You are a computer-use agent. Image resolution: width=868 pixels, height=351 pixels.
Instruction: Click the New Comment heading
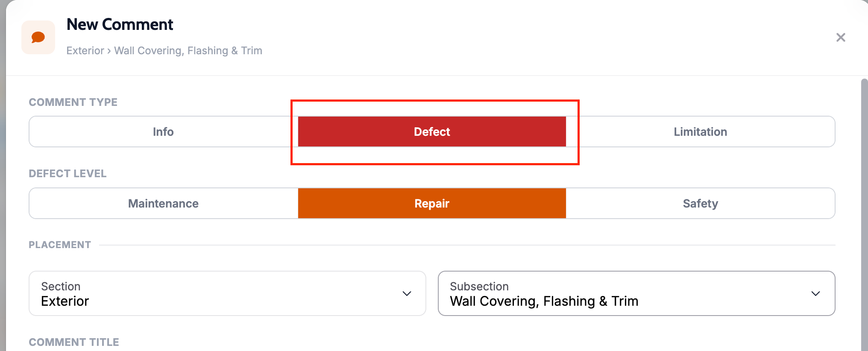click(x=120, y=24)
